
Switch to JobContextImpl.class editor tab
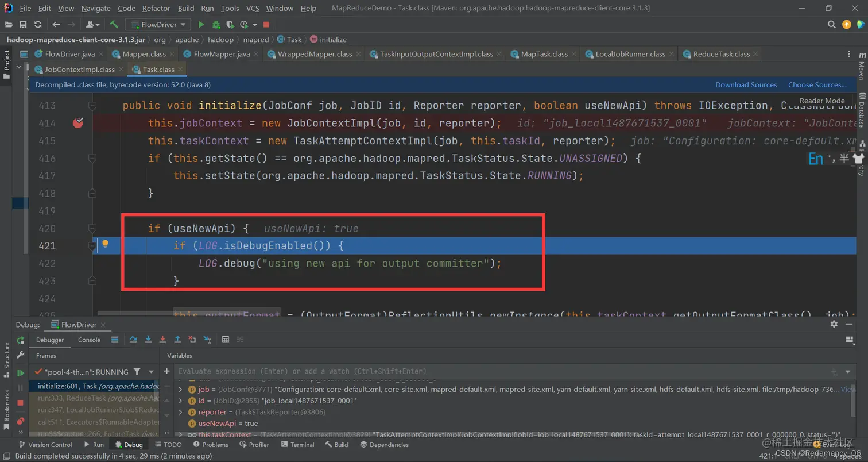coord(80,70)
